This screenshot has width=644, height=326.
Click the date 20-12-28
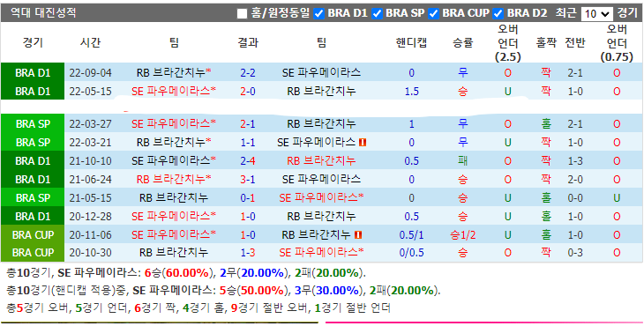pos(90,217)
